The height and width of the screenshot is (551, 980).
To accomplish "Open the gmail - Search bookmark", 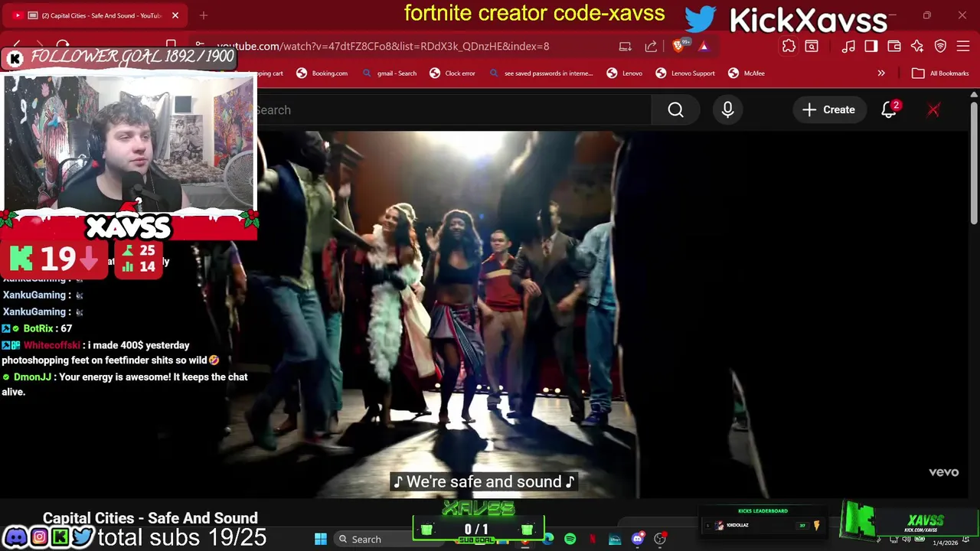I will tap(390, 73).
